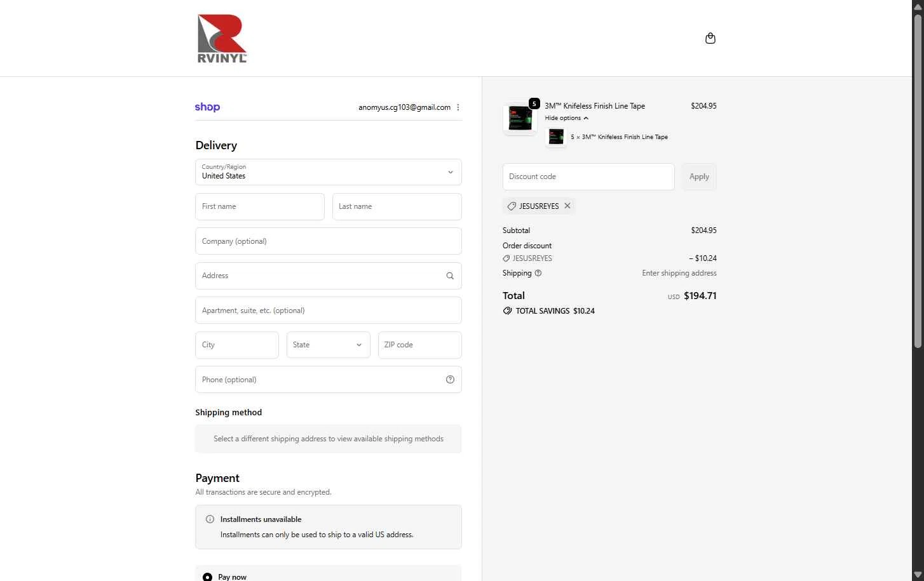Click the total amount $194.71

(700, 296)
